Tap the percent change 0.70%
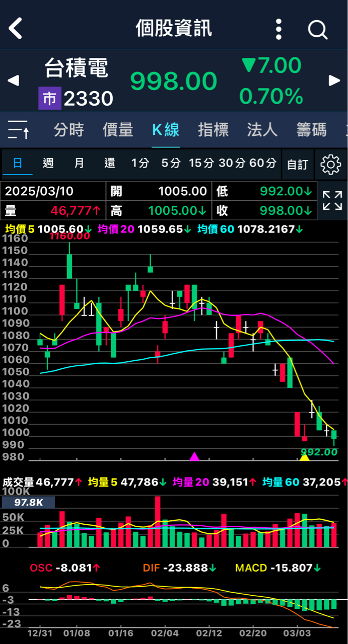The width and height of the screenshot is (348, 644). click(x=271, y=96)
